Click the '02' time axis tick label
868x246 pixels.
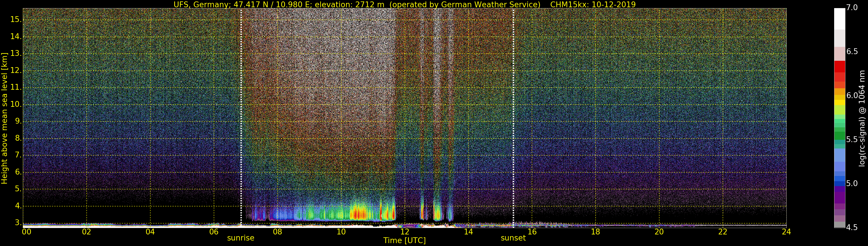[x=87, y=232]
